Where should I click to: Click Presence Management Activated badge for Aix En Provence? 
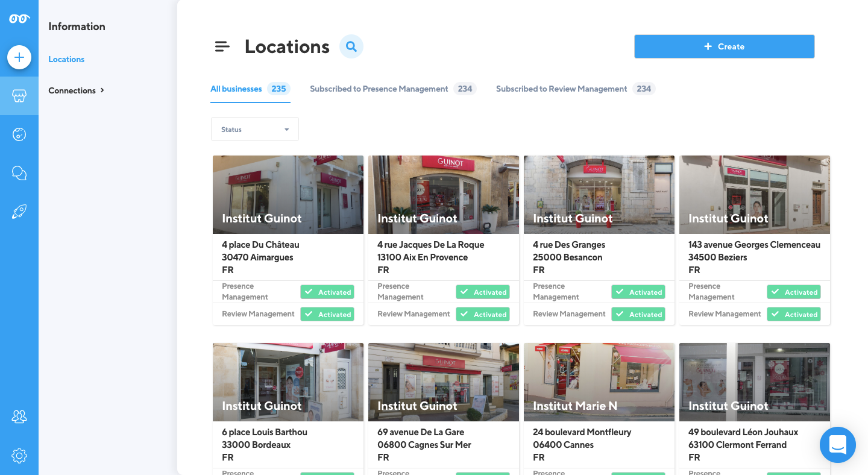[483, 292]
